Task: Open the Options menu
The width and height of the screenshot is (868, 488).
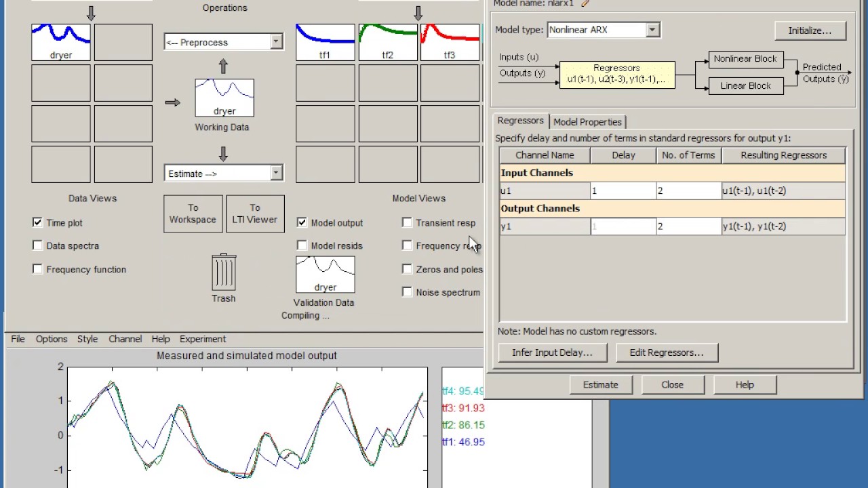Action: point(52,339)
